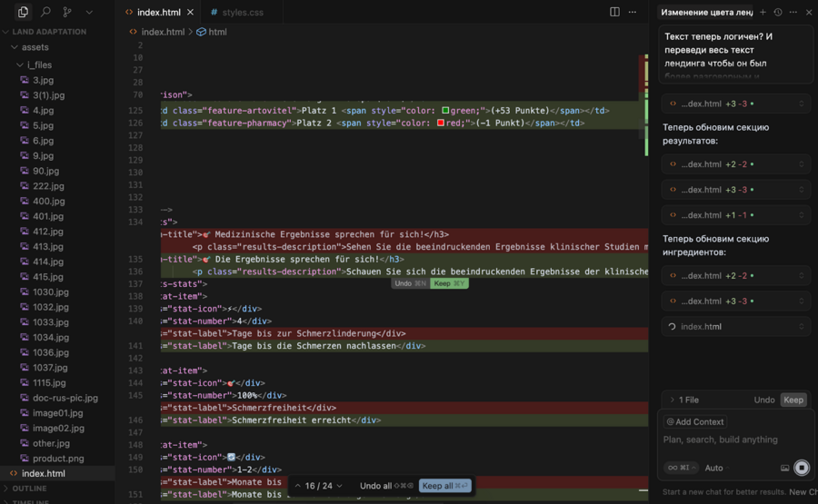
Task: Open the Search view icon
Action: [x=45, y=12]
